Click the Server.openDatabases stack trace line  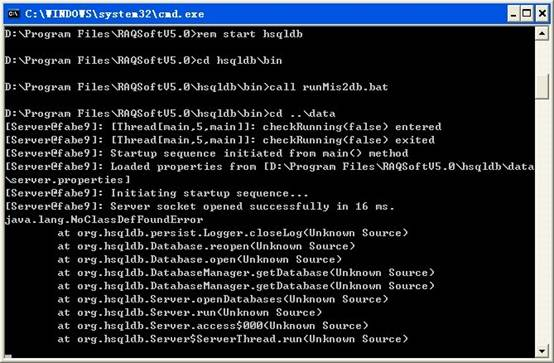(223, 299)
